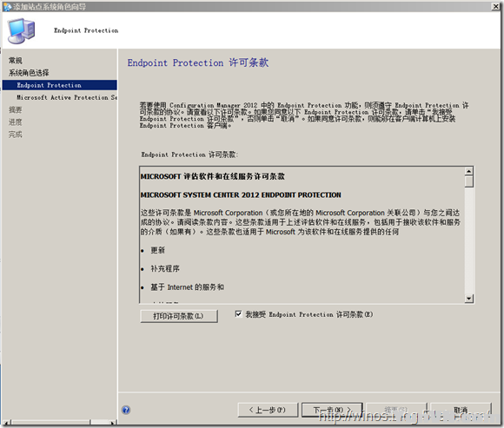Click license text scrollbar down arrow

tap(469, 299)
